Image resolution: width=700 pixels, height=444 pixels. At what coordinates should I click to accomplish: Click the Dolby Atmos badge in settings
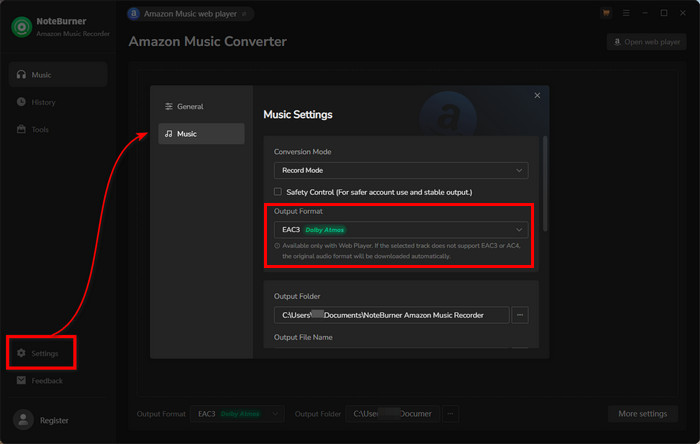pos(325,230)
